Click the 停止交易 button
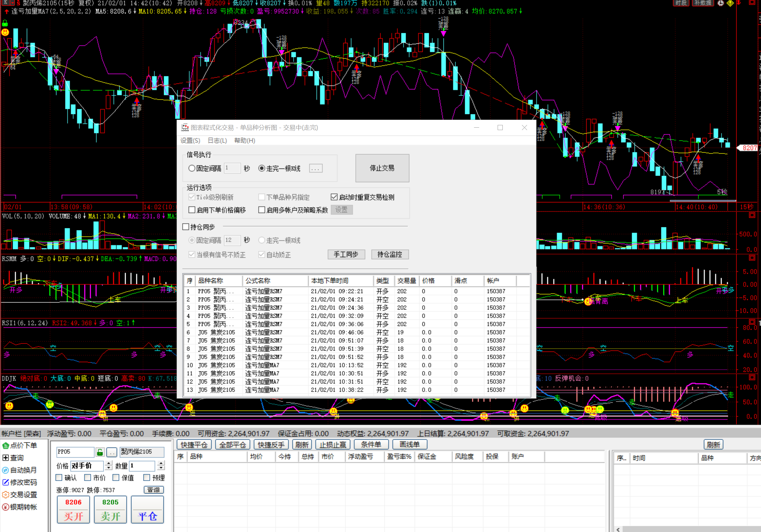The height and width of the screenshot is (532, 761). [382, 168]
